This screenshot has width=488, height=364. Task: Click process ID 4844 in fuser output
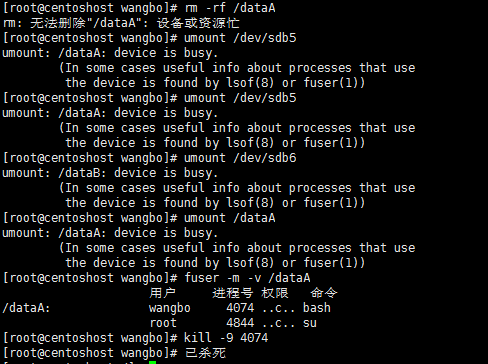click(240, 323)
